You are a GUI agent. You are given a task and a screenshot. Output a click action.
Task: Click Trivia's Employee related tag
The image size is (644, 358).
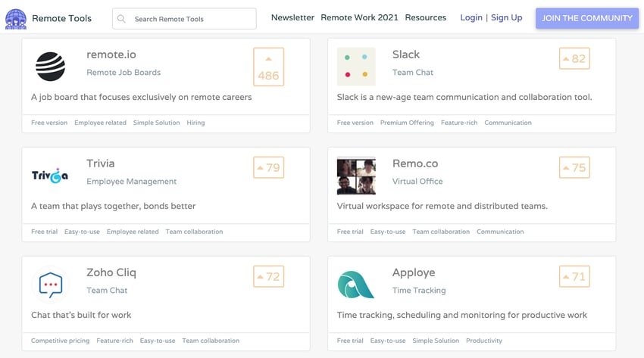coord(133,232)
